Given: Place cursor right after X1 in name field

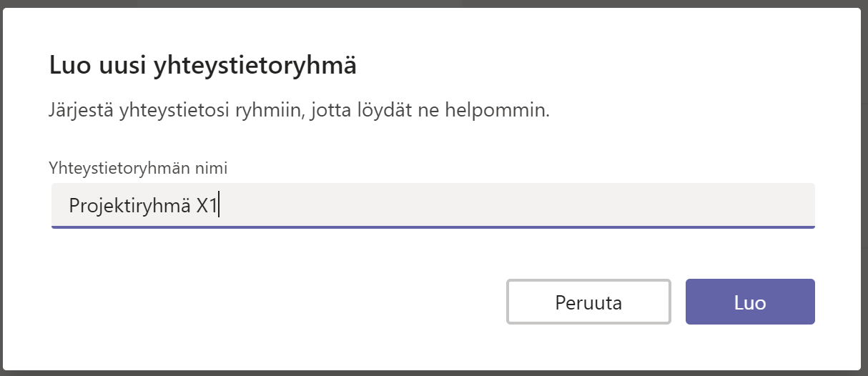Looking at the screenshot, I should [218, 206].
